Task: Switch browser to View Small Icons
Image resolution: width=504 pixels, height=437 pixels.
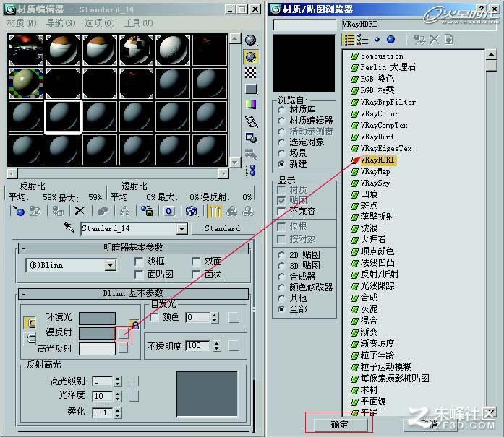Action: 377,40
